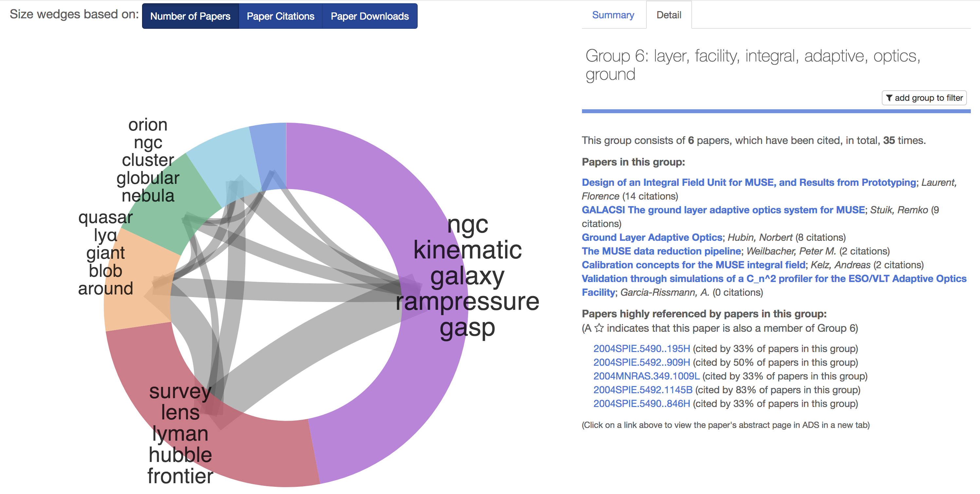Click the add group to filter button
Screen dimensions: 980x494
click(924, 98)
